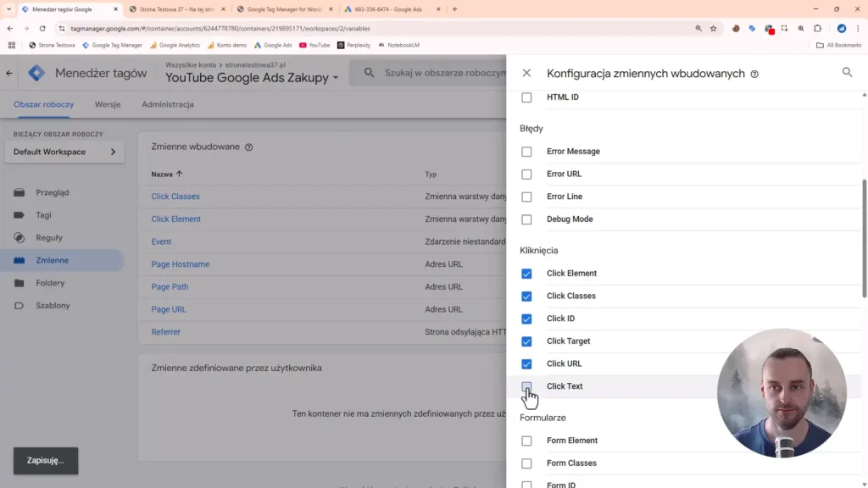
Task: Open Page URL variable link
Action: [169, 309]
